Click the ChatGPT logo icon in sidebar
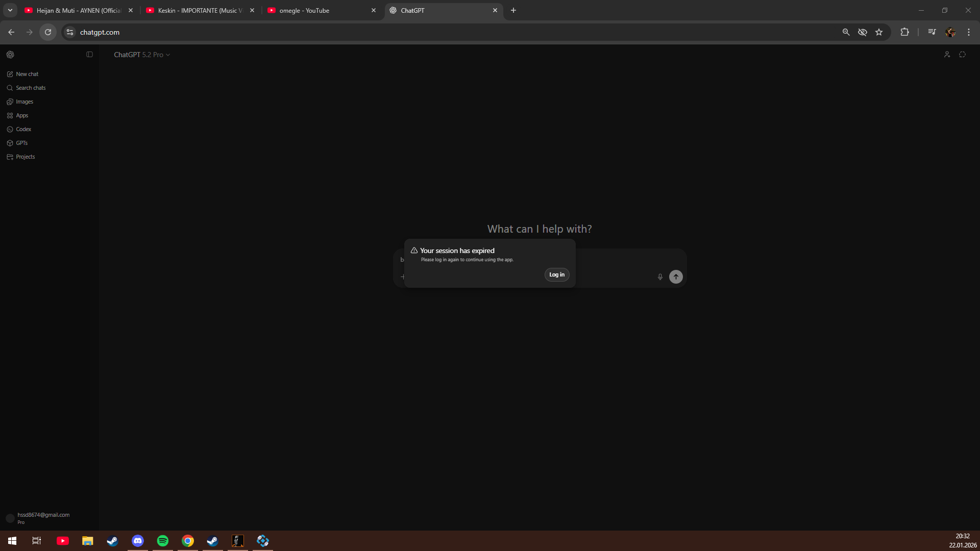 click(10, 55)
